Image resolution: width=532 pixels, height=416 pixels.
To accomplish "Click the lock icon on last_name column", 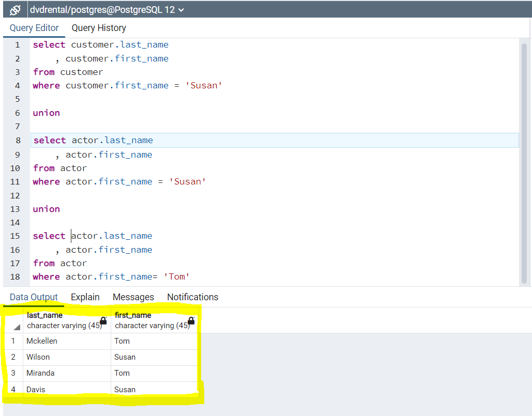I will tap(103, 320).
